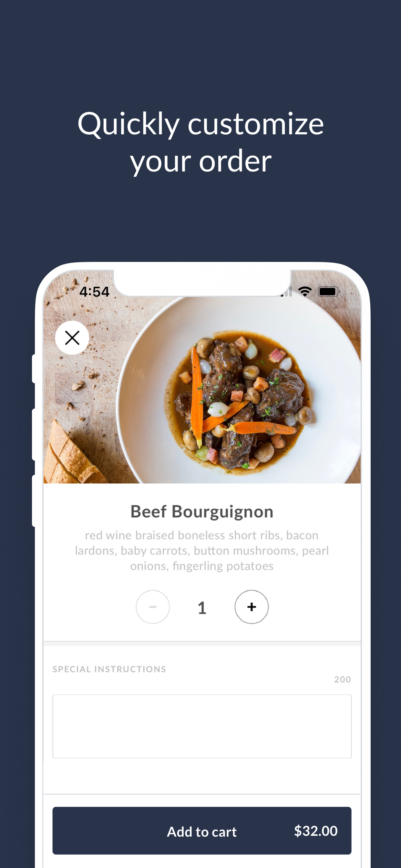Click the topmost side button on phone frame
Image resolution: width=401 pixels, height=868 pixels.
34,369
